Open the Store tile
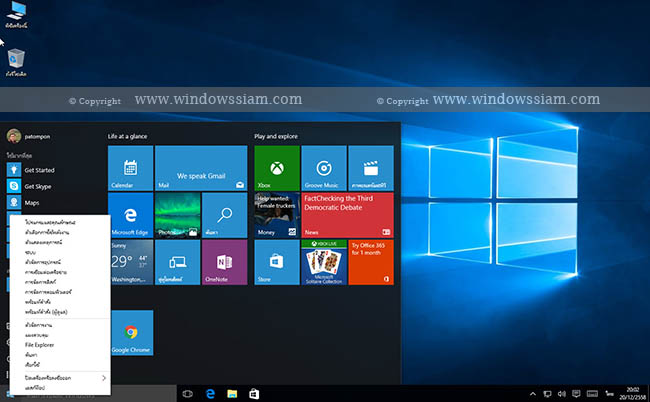Image resolution: width=650 pixels, height=402 pixels. (277, 262)
